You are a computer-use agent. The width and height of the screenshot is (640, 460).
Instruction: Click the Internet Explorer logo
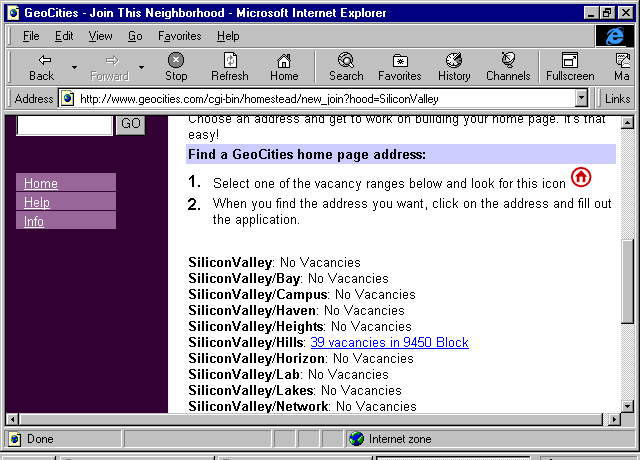click(x=615, y=36)
